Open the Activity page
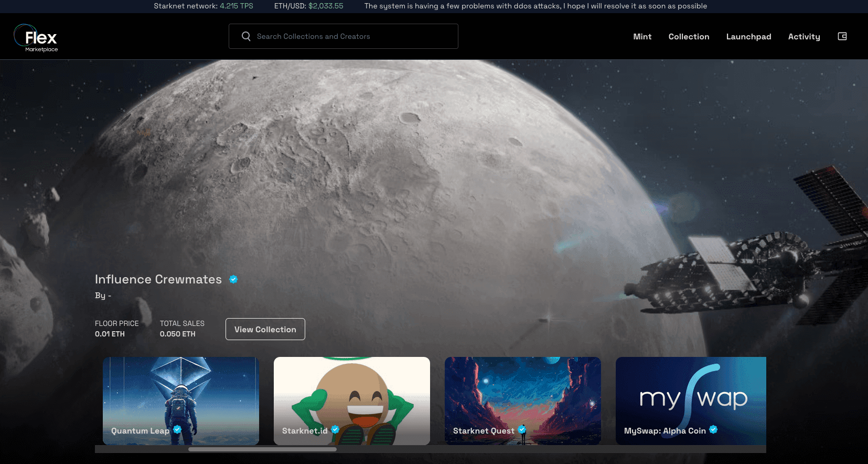868x464 pixels. (x=804, y=36)
